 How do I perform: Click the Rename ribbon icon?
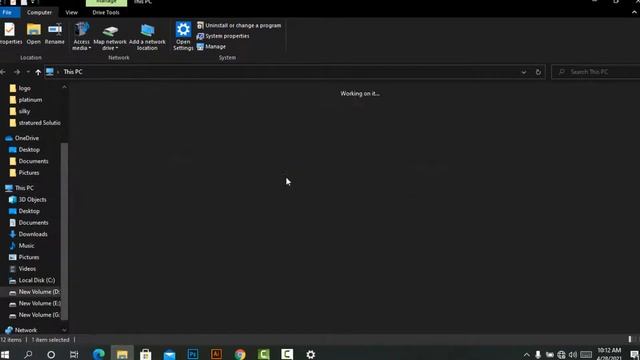55,33
